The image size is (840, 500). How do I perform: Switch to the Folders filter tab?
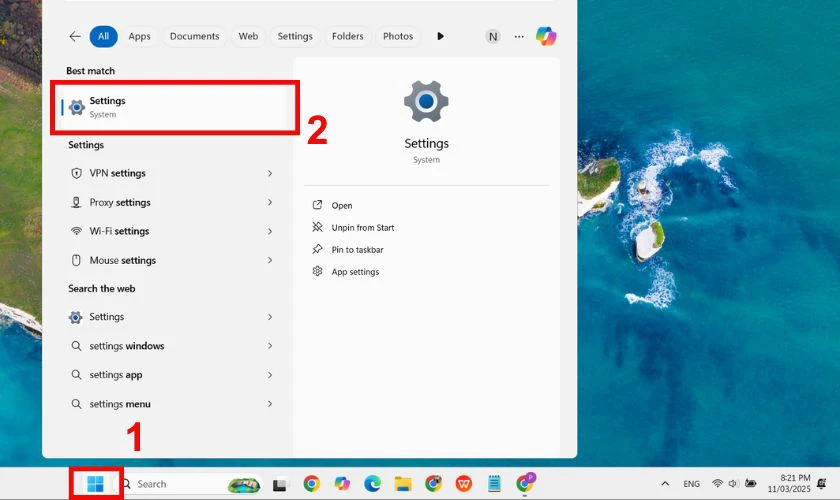pyautogui.click(x=347, y=36)
